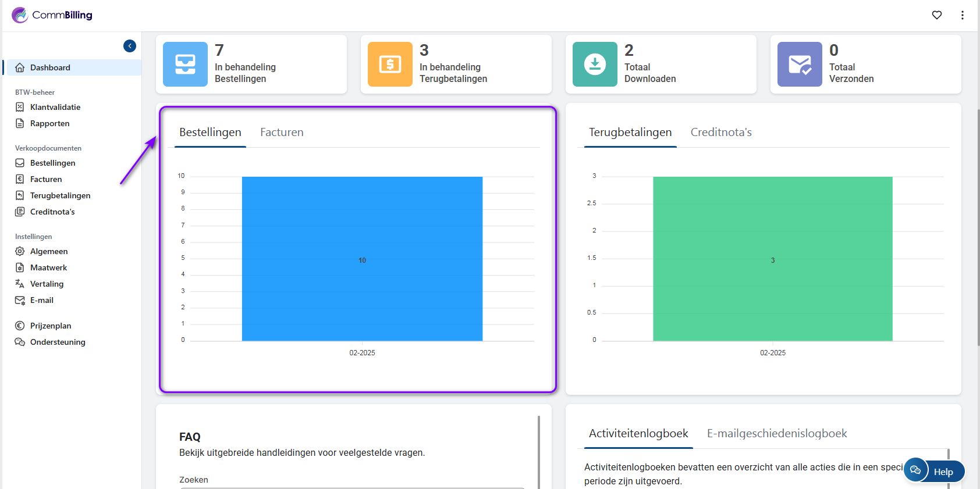The height and width of the screenshot is (489, 980).
Task: Click the purple sent mail icon
Action: (800, 64)
